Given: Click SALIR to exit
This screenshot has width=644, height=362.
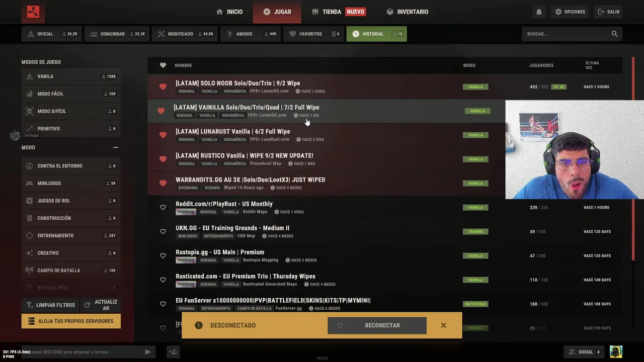Looking at the screenshot, I should pos(608,12).
